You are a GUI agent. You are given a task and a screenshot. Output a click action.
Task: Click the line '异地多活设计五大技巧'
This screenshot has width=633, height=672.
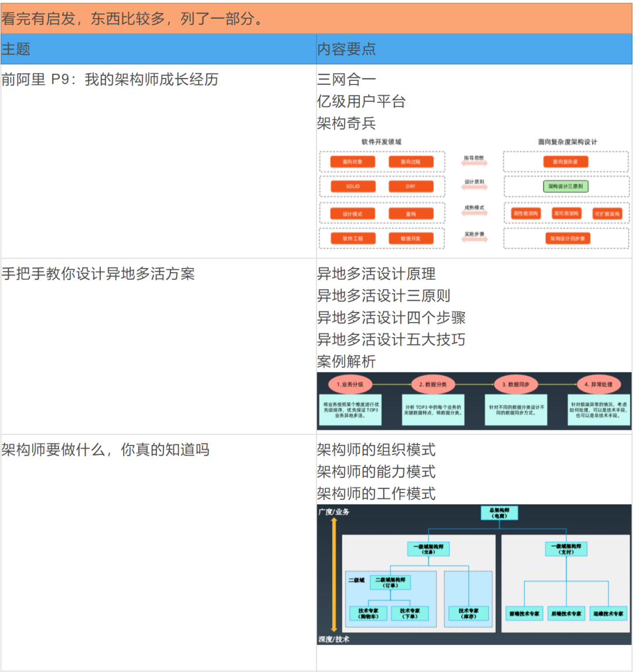tap(392, 339)
